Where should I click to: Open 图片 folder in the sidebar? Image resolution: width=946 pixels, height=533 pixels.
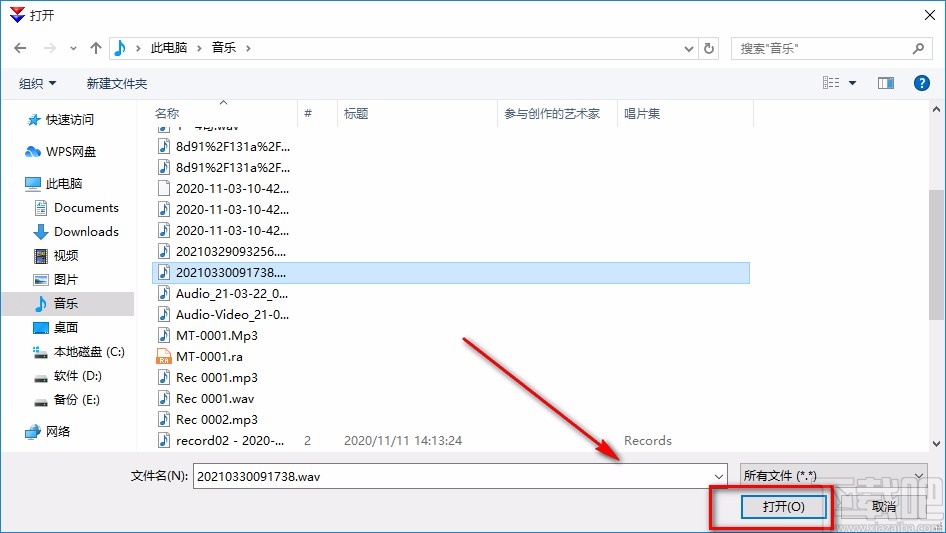(66, 279)
